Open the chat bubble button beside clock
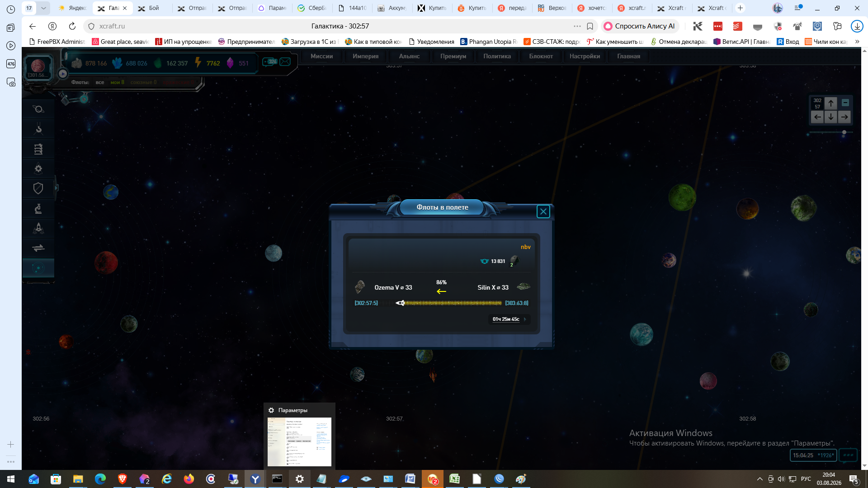 point(848,455)
